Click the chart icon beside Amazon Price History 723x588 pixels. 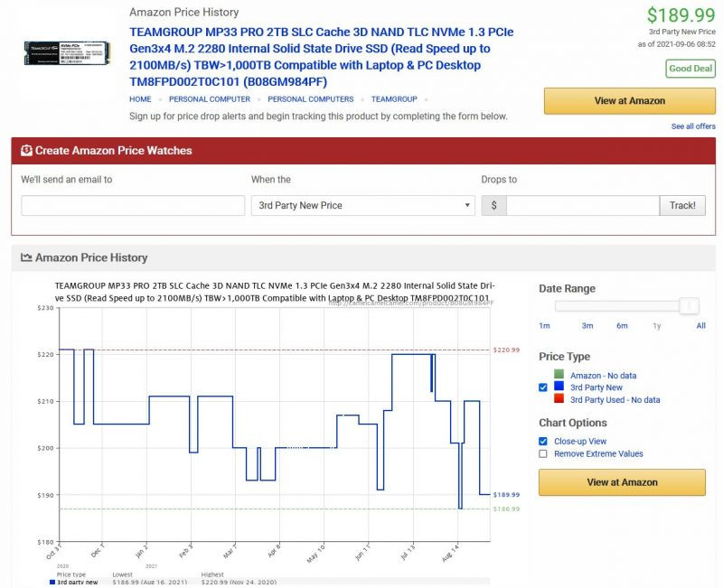pyautogui.click(x=26, y=257)
